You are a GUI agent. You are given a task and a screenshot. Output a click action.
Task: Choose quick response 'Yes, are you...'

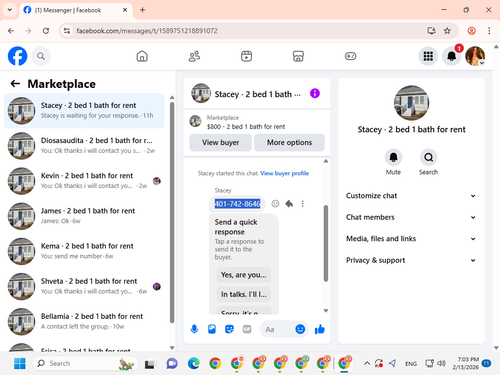click(x=244, y=275)
